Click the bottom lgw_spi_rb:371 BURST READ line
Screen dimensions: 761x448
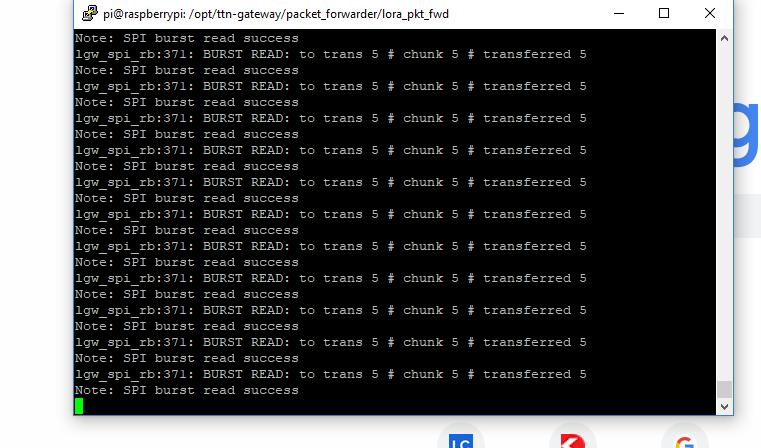pos(330,374)
